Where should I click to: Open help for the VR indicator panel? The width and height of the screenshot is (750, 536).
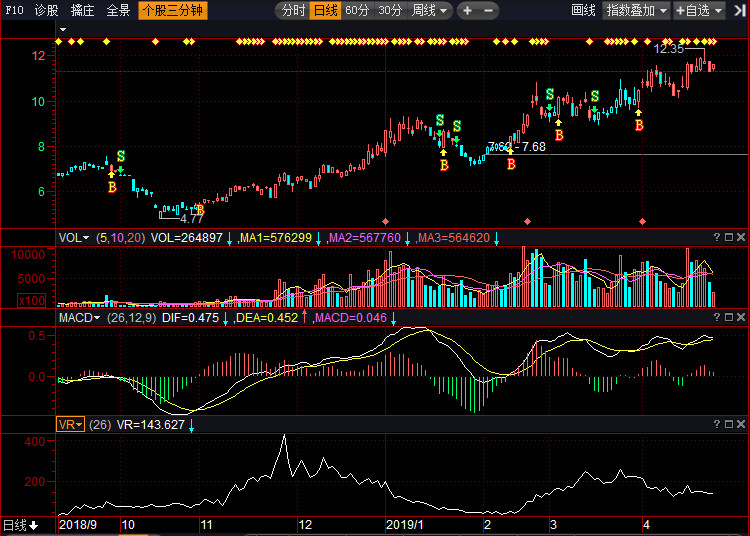click(x=717, y=424)
